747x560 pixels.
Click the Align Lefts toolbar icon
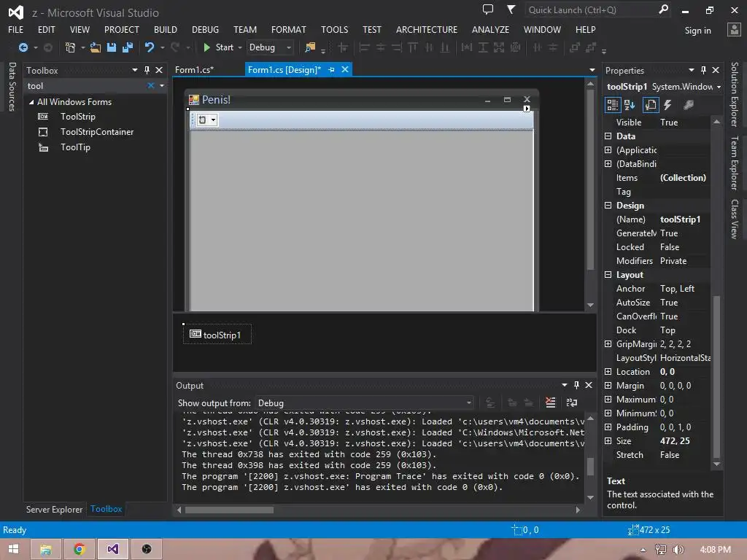coord(365,47)
